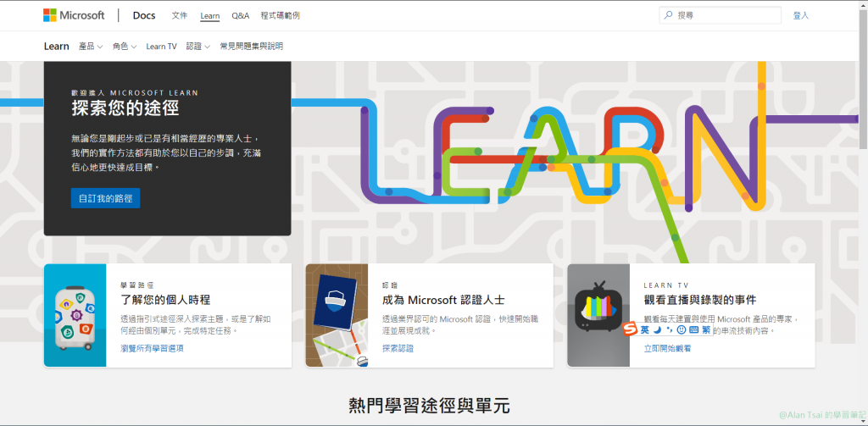The height and width of the screenshot is (426, 868).
Task: Click the magnifier icon in search box
Action: pyautogui.click(x=669, y=15)
